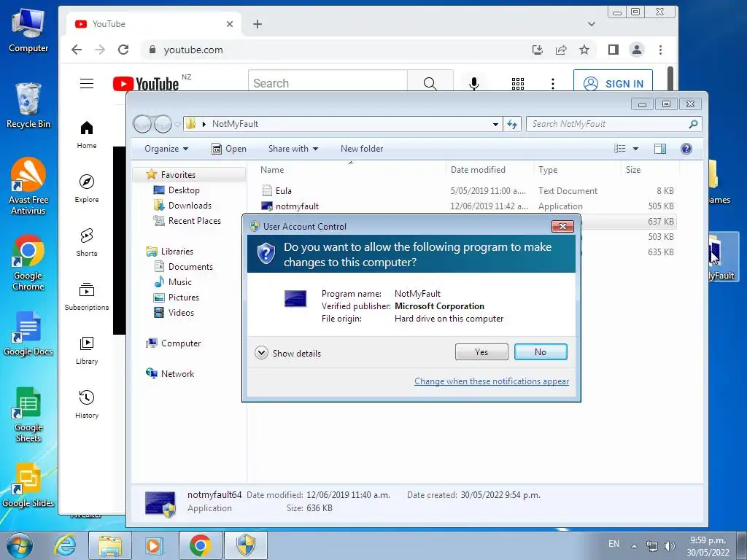Click New folder in Explorer toolbar
The height and width of the screenshot is (560, 747).
(362, 149)
